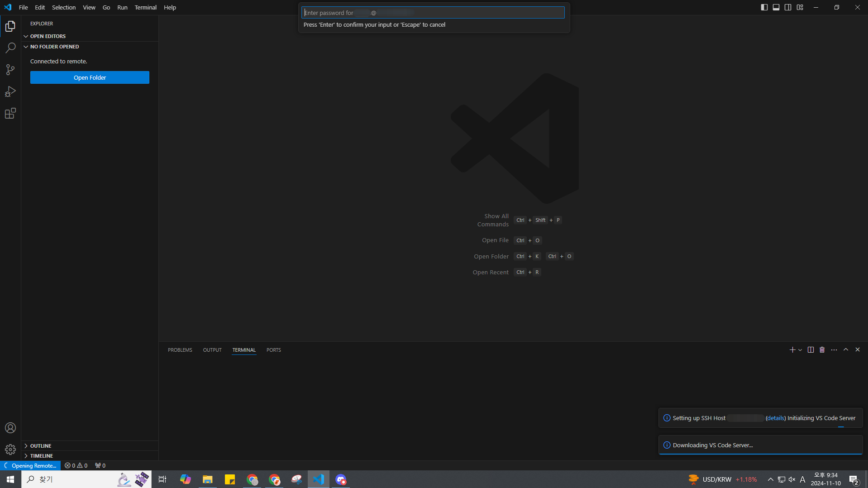Maximize the panel size chevron
868x488 pixels.
tap(846, 350)
